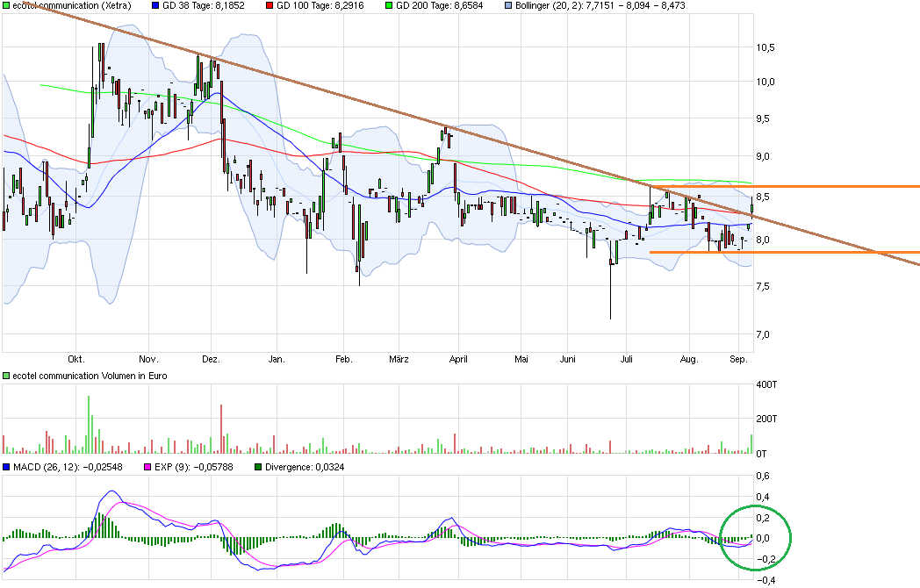920x588 pixels.
Task: Click the 'GD 200 Tage: 8,6584' label
Action: [x=440, y=5]
